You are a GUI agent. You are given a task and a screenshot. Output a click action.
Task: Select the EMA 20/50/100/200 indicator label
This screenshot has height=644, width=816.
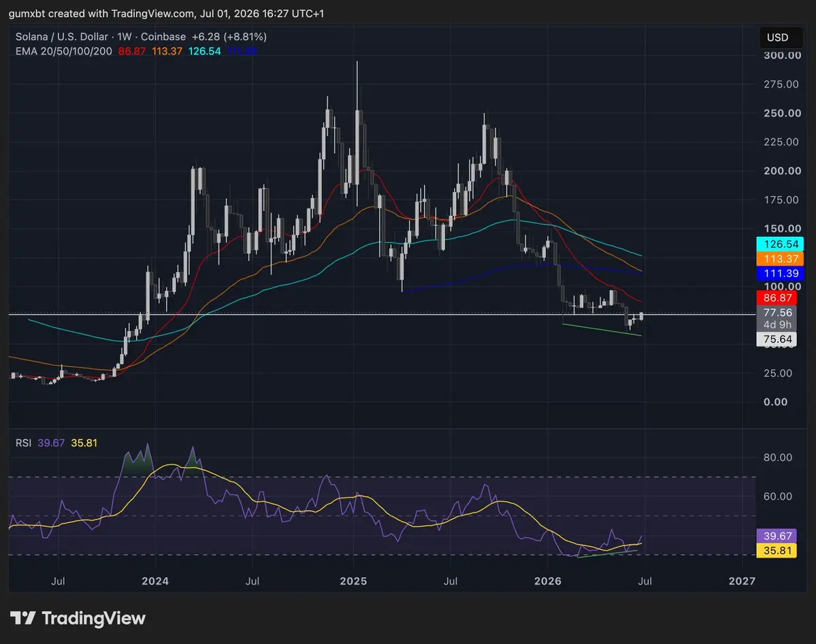coord(63,51)
